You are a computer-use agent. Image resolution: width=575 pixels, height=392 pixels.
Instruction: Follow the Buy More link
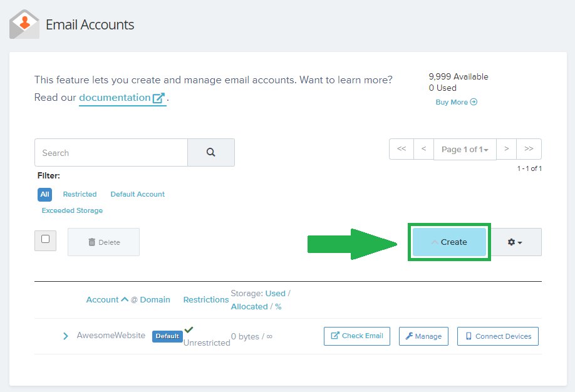click(x=456, y=102)
